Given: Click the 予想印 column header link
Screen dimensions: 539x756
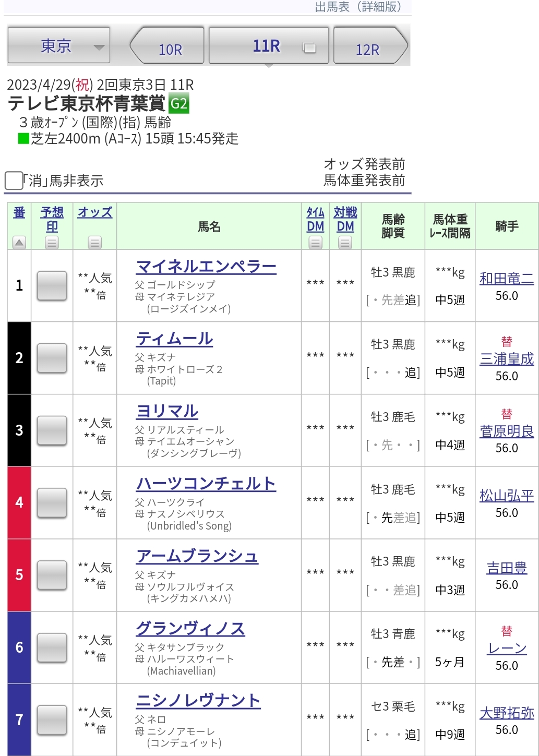Looking at the screenshot, I should pyautogui.click(x=52, y=219).
